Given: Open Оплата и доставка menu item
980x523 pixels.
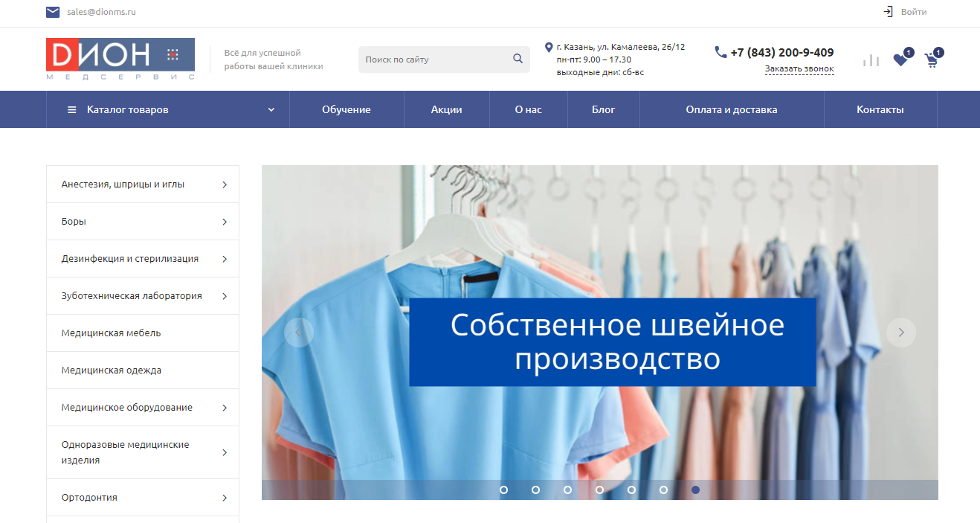Looking at the screenshot, I should click(732, 109).
